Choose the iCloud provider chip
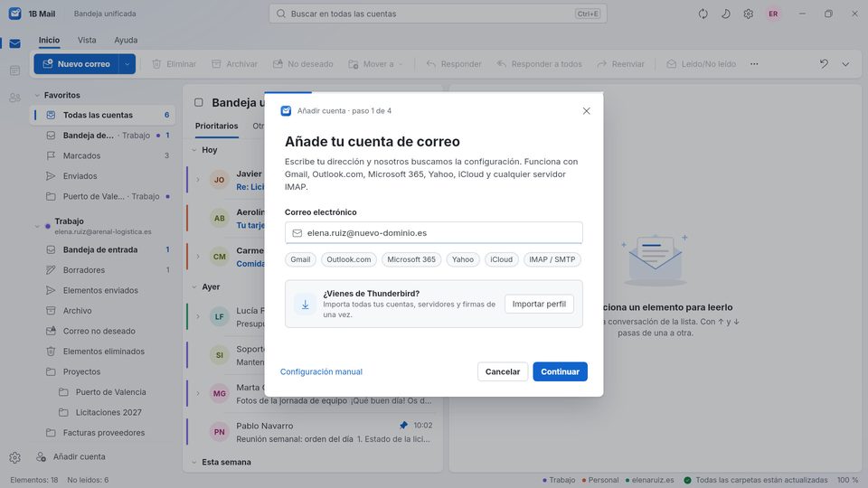Image resolution: width=868 pixels, height=488 pixels. tap(502, 259)
